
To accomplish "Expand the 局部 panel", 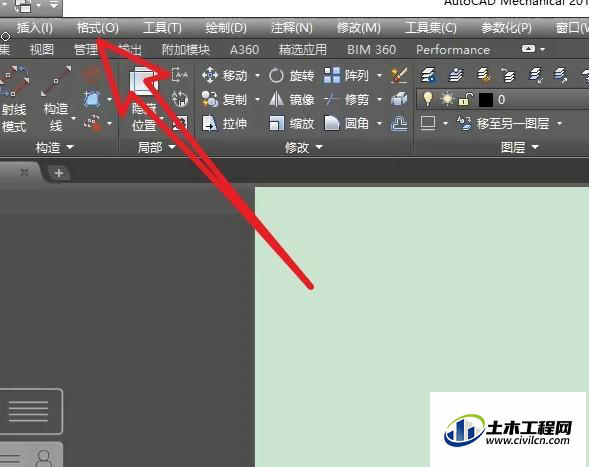I will 157,147.
